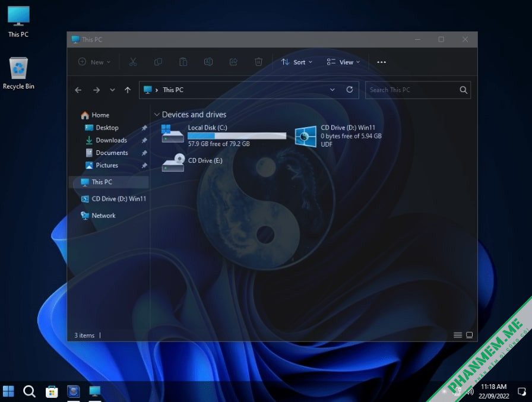
Task: Go up one folder level
Action: pyautogui.click(x=128, y=90)
